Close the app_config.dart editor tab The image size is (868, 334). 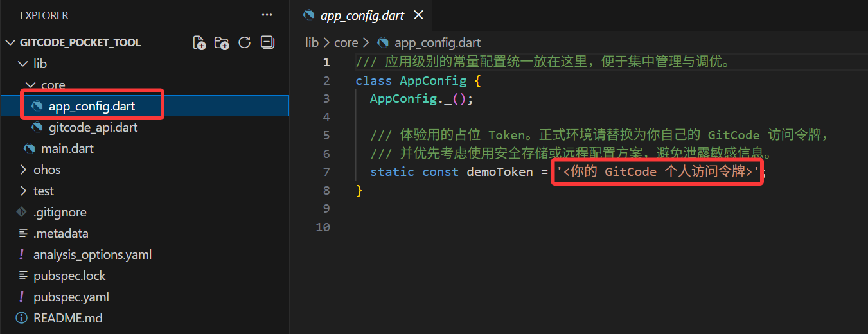(418, 15)
